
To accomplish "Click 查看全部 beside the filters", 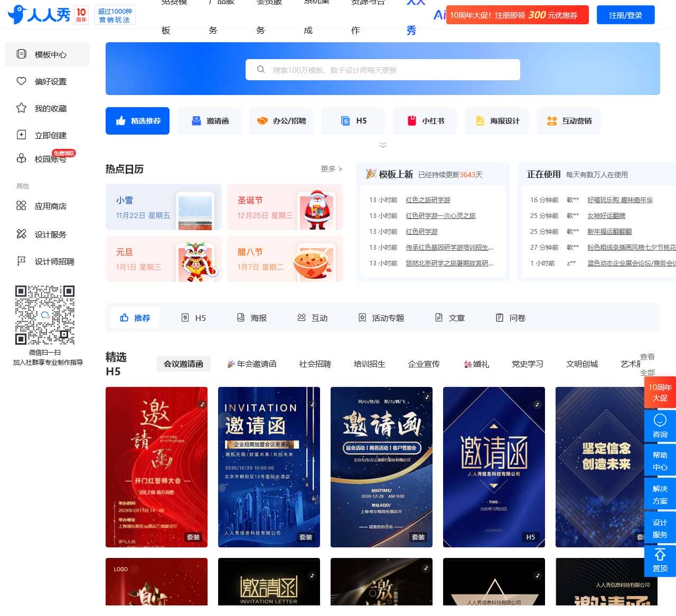I will coord(647,364).
